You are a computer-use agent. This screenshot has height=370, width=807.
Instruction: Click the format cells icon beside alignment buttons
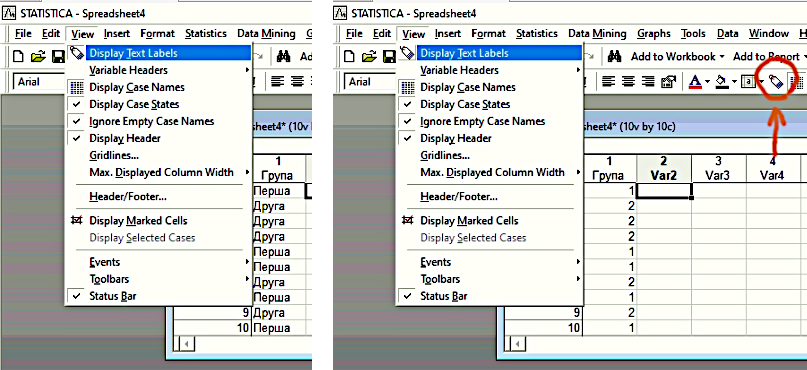coord(668,81)
